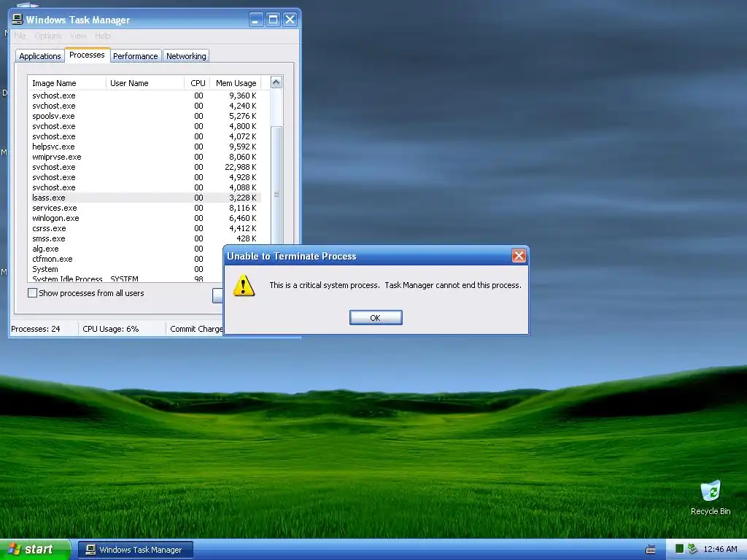The image size is (747, 560).
Task: Open the Networking tab
Action: (186, 56)
